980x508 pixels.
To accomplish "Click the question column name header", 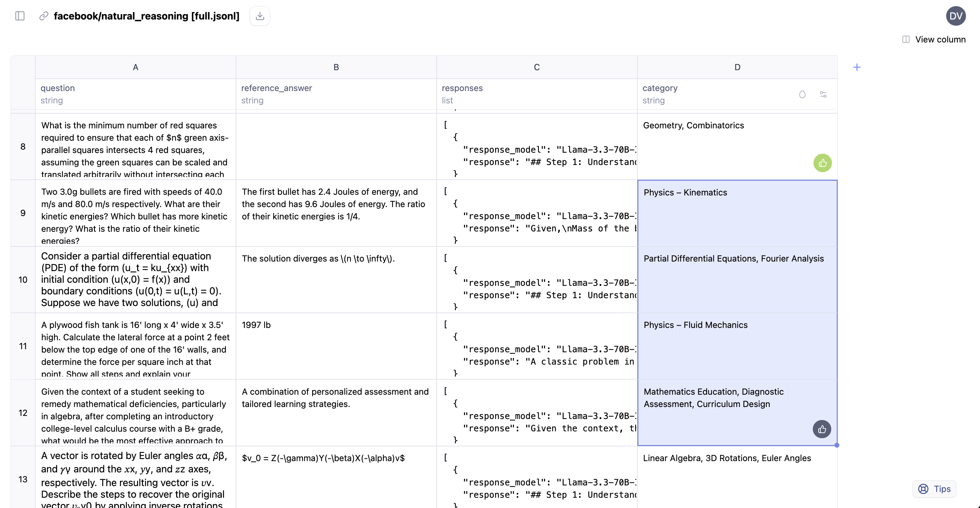I will click(58, 88).
